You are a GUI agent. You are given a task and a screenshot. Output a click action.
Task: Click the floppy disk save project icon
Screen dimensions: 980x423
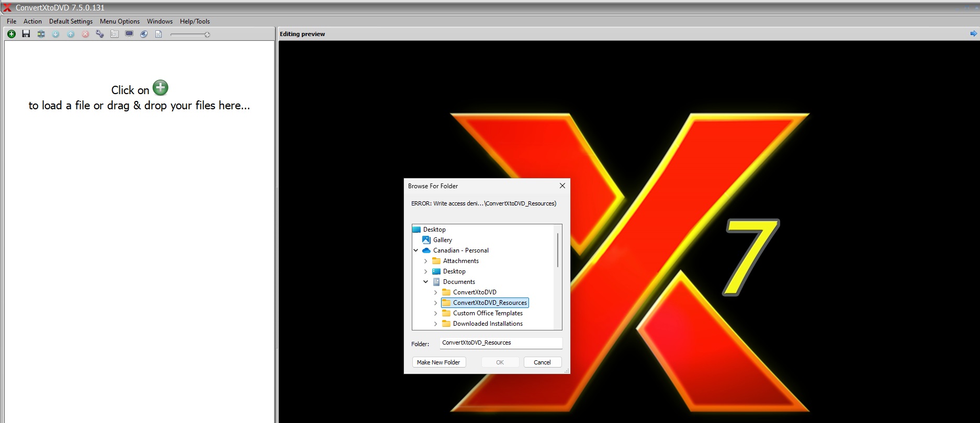[x=26, y=34]
